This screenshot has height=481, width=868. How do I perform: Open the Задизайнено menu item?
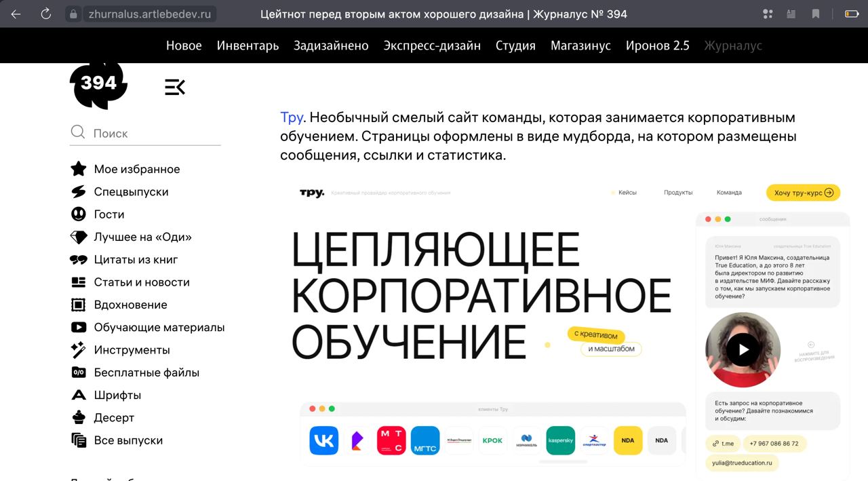click(331, 45)
